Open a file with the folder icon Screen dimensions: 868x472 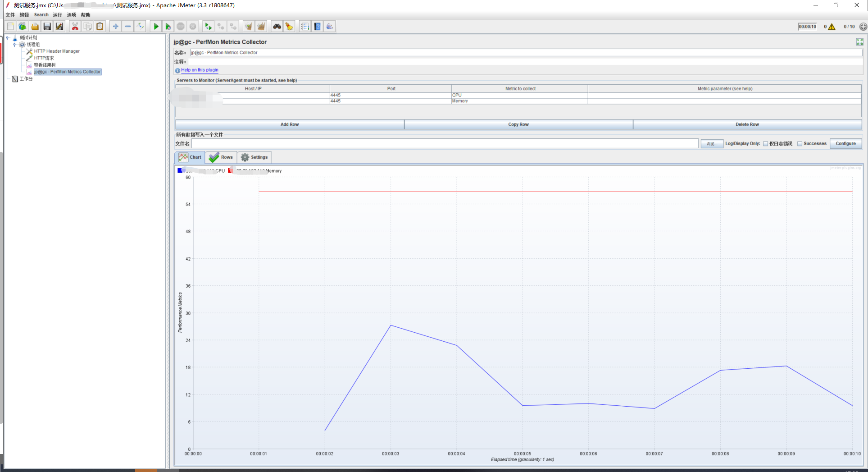click(35, 27)
